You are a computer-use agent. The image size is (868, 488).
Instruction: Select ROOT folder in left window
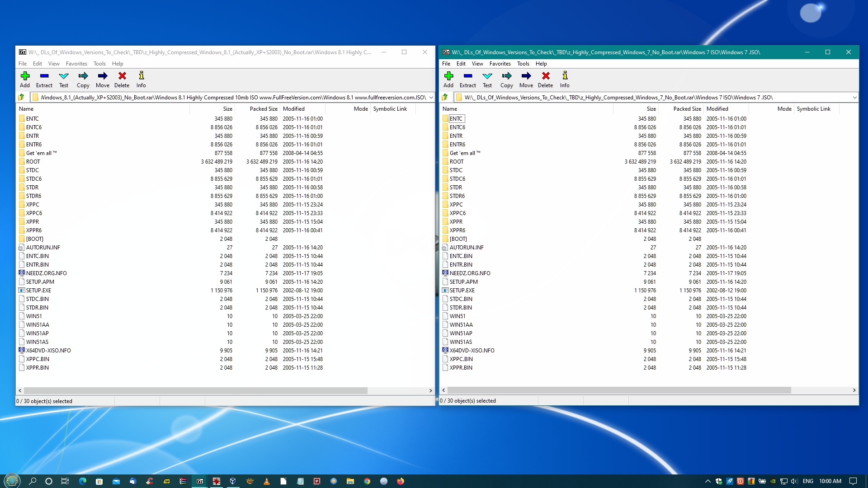coord(33,162)
